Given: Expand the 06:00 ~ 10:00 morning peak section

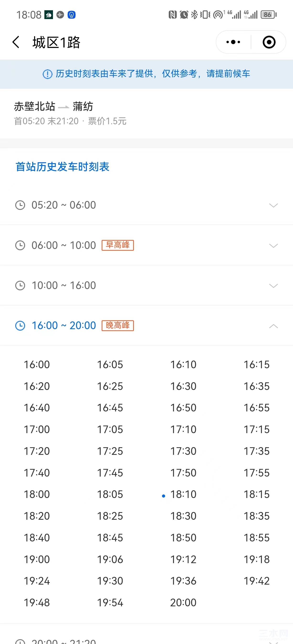Looking at the screenshot, I should [146, 245].
